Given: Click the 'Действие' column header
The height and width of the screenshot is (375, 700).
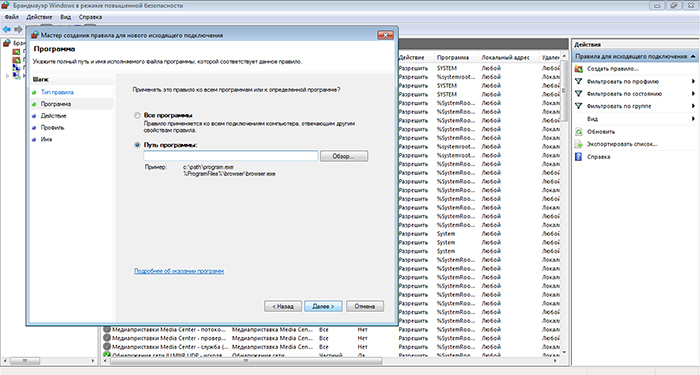Looking at the screenshot, I should (x=411, y=58).
